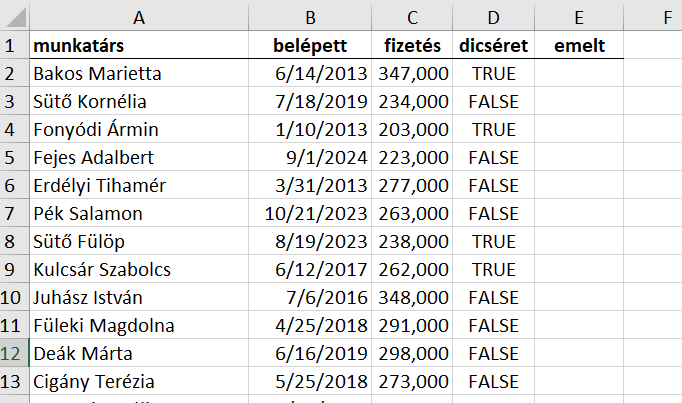This screenshot has width=682, height=403.
Task: Select the FALSE cell for Fejes Adalbert
Action: coord(493,157)
